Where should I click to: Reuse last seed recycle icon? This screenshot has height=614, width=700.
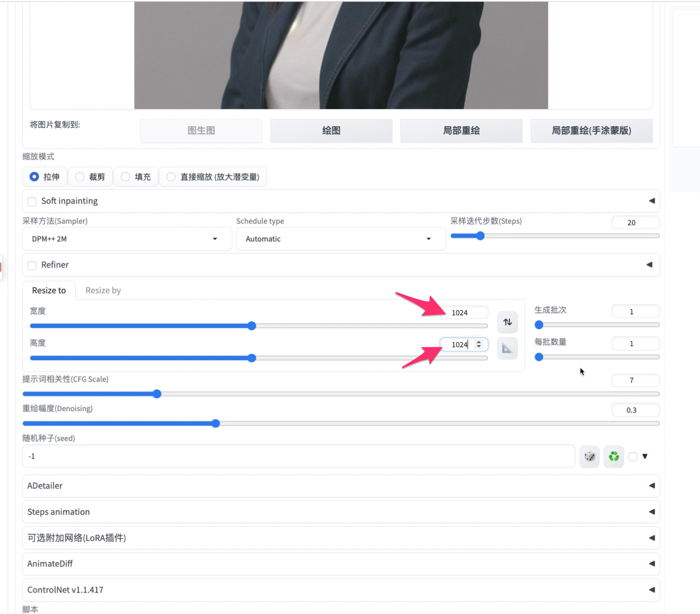[x=614, y=457]
